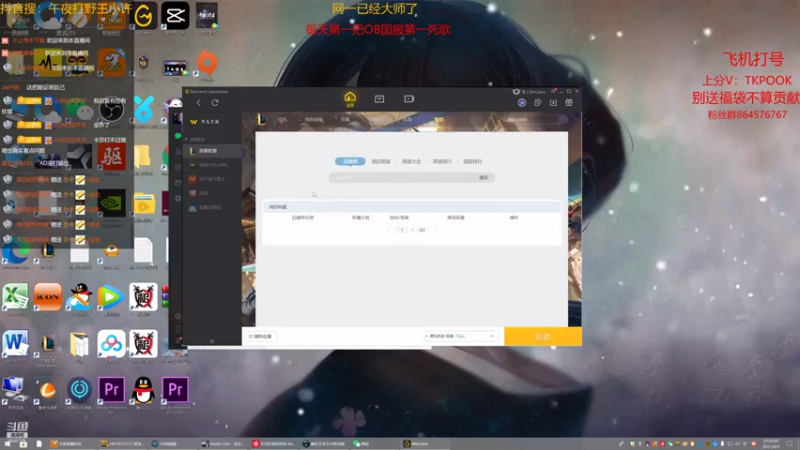Click the page number box in pagination

click(x=402, y=230)
